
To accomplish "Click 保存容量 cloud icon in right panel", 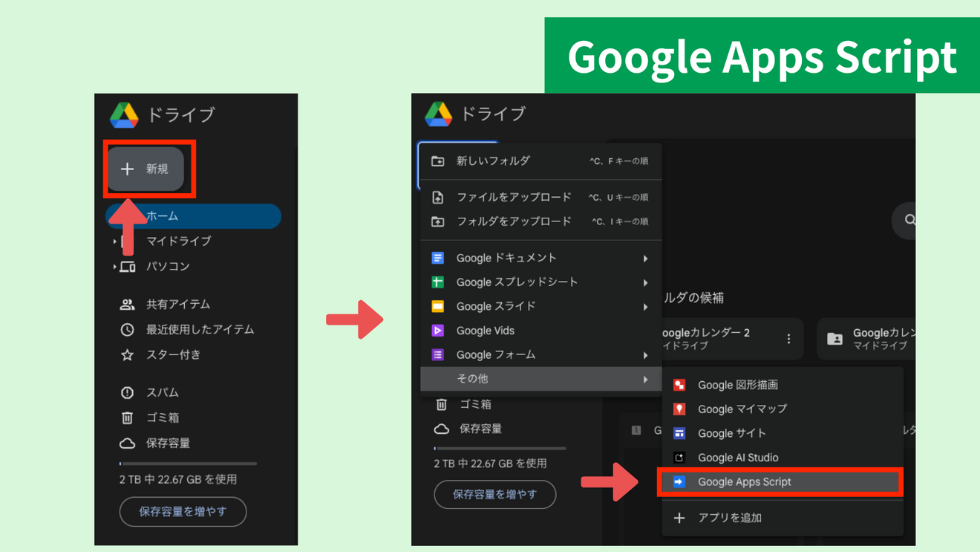I will (442, 429).
